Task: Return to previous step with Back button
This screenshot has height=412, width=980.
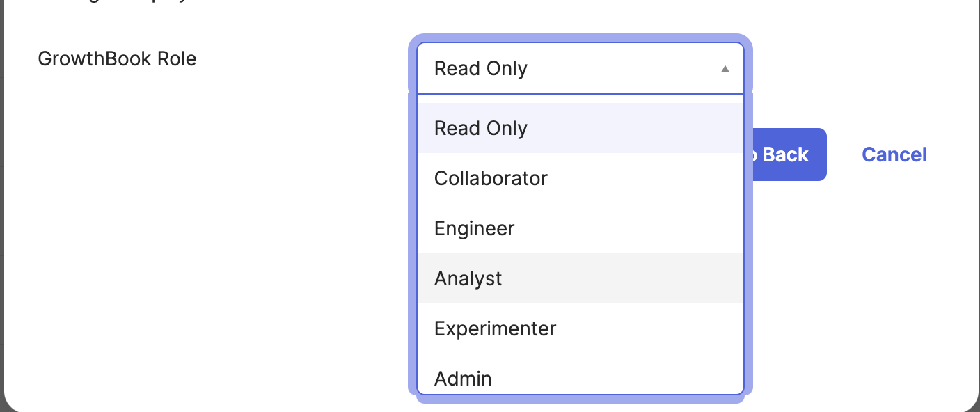Action: (x=785, y=154)
